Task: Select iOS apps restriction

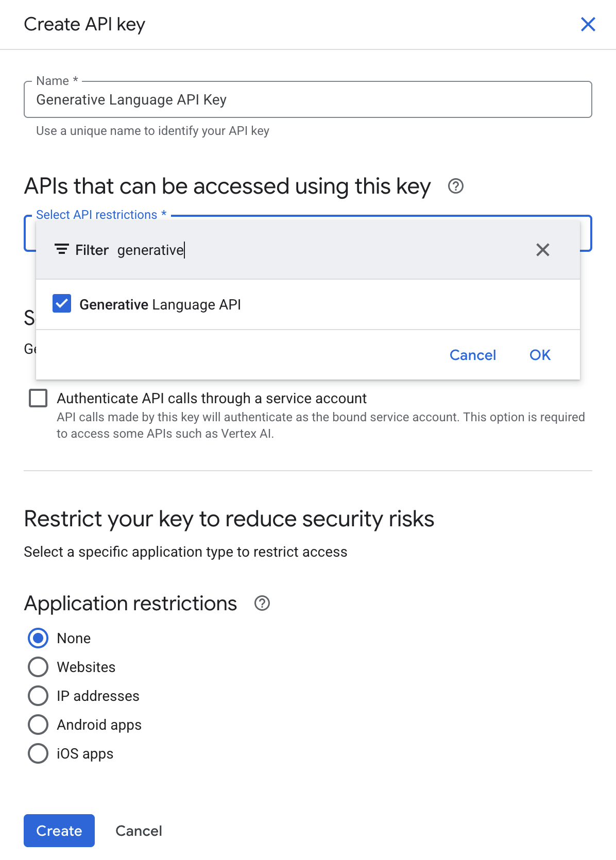Action: point(38,753)
